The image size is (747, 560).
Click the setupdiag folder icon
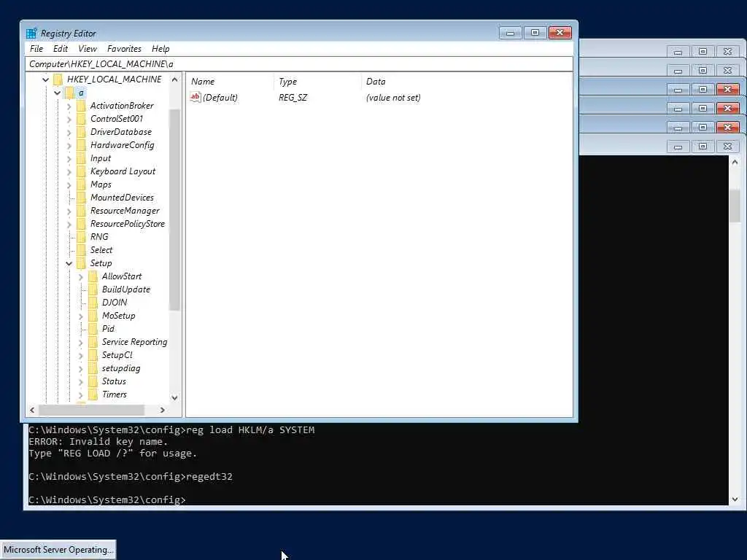(x=93, y=368)
